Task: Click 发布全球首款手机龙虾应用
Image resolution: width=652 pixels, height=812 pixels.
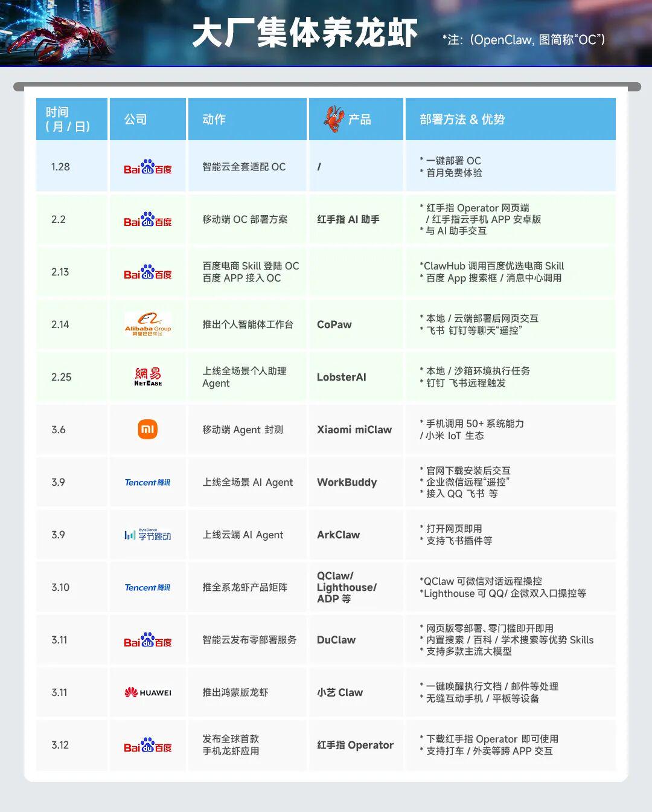Action: point(231,745)
